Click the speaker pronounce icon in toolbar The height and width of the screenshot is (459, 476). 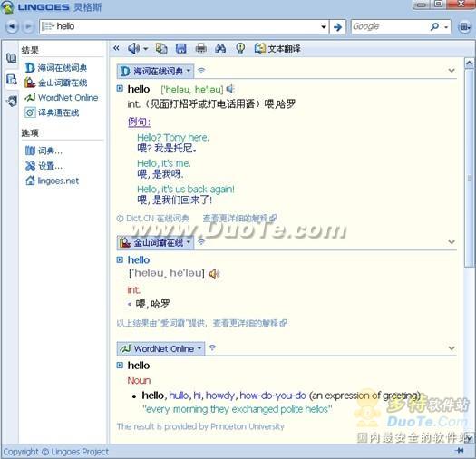point(134,48)
